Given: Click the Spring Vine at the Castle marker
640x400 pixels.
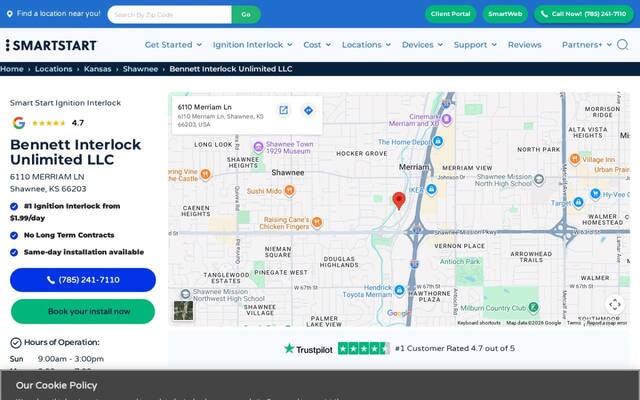Looking at the screenshot, I should pyautogui.click(x=205, y=174).
